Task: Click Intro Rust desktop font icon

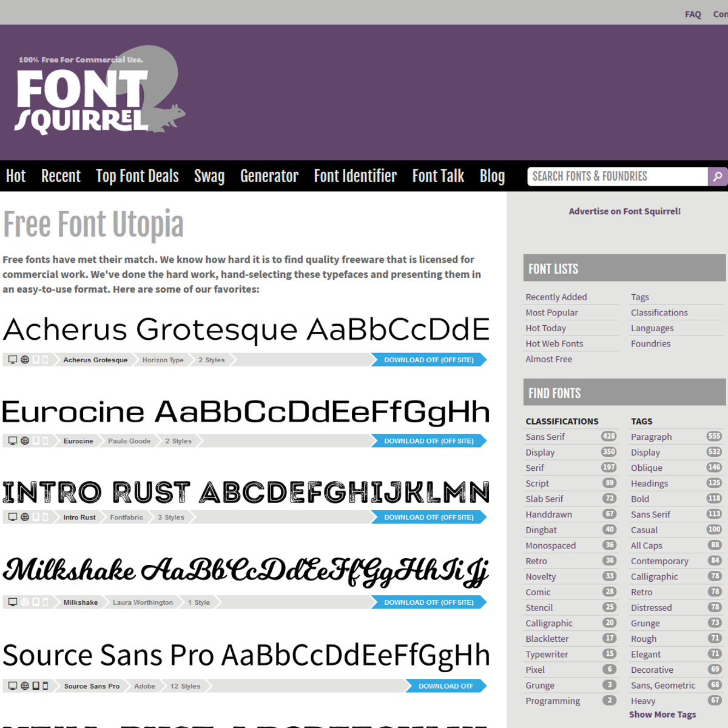Action: [12, 517]
